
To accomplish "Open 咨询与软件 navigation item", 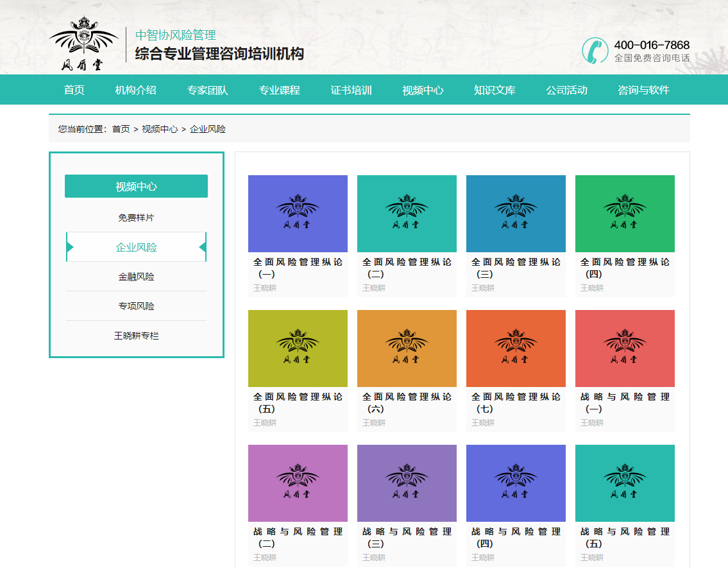I will point(643,90).
